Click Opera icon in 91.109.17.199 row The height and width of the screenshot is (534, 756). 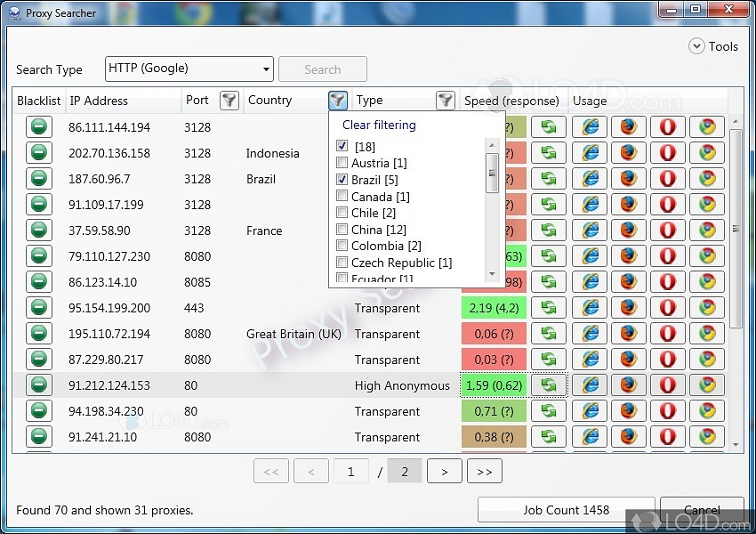[667, 205]
